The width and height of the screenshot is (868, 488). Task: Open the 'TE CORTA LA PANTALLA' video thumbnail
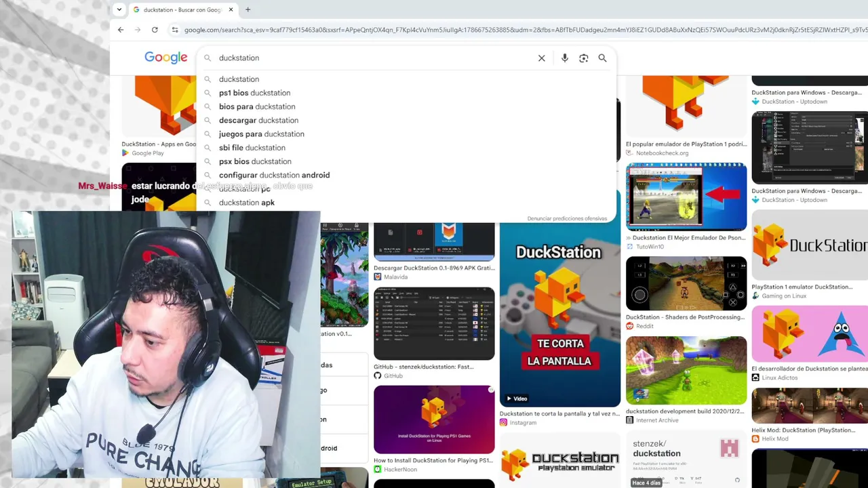point(559,315)
